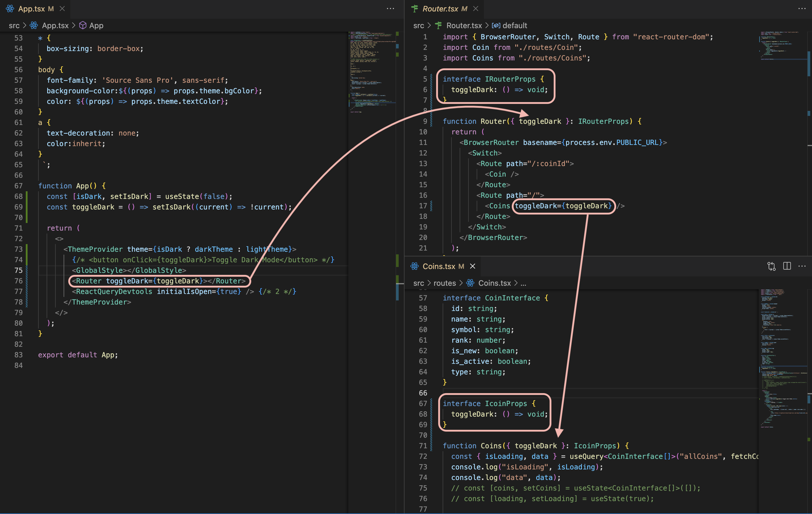
Task: Click the ellipsis breadcrumb after Coins.tsx
Action: pos(523,283)
